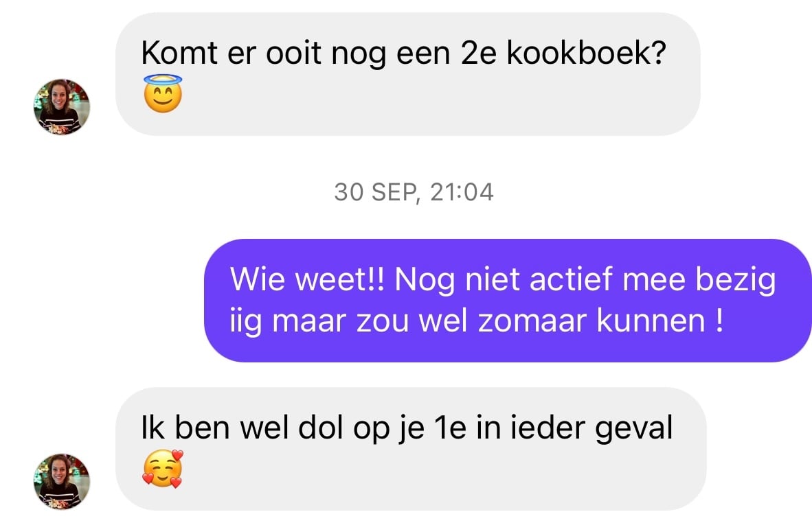Viewport: 812px width, 523px height.
Task: Click the word 'kookboek?' in the first message
Action: point(586,53)
